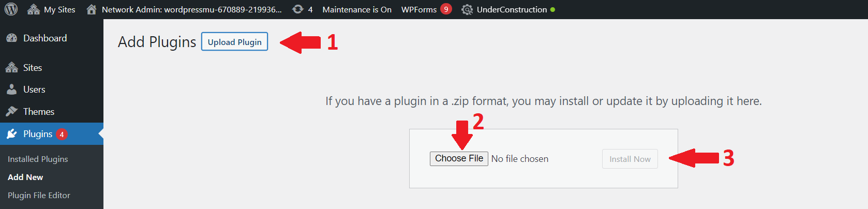Open the updates refresh icon

tap(298, 9)
